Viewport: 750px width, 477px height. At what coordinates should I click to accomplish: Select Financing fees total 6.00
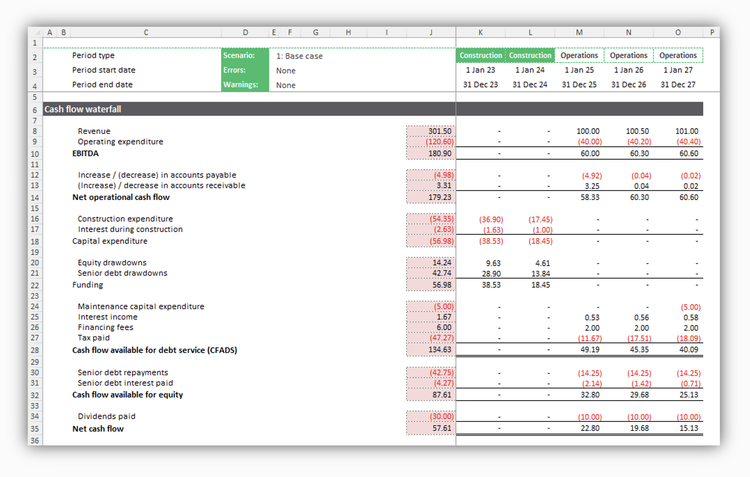click(430, 327)
